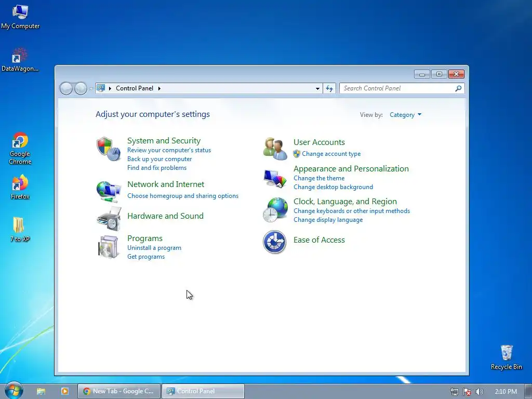Click the 2:10 PM taskbar clock
This screenshot has width=532, height=399.
click(506, 392)
